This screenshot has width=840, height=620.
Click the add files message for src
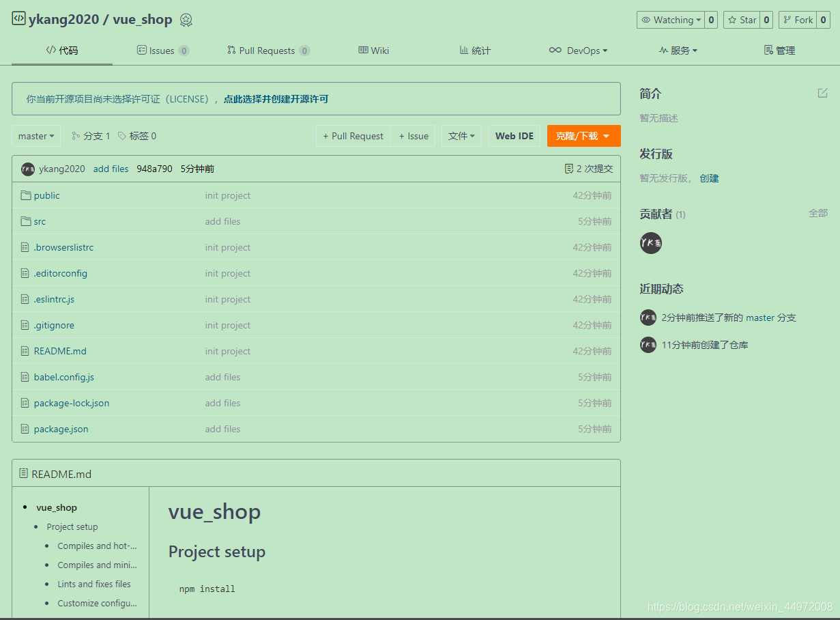click(223, 221)
